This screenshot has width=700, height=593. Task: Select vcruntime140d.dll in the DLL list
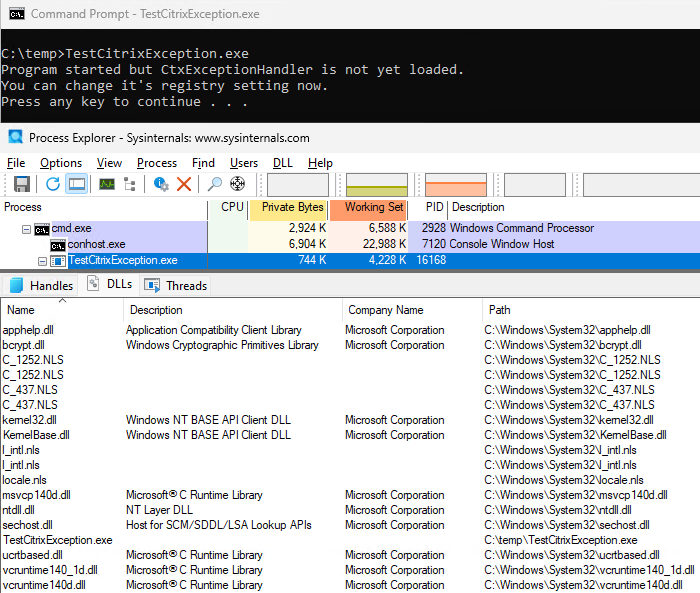tap(44, 585)
